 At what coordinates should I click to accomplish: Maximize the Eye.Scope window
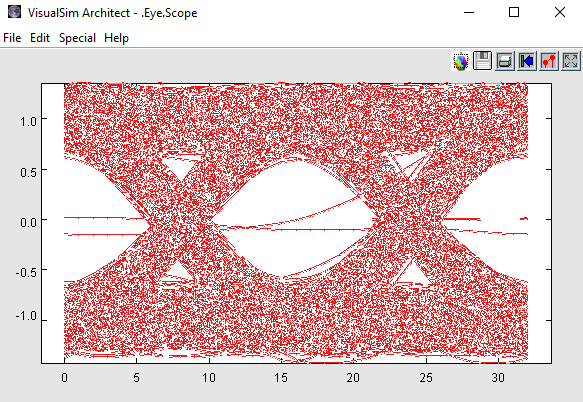(x=514, y=12)
